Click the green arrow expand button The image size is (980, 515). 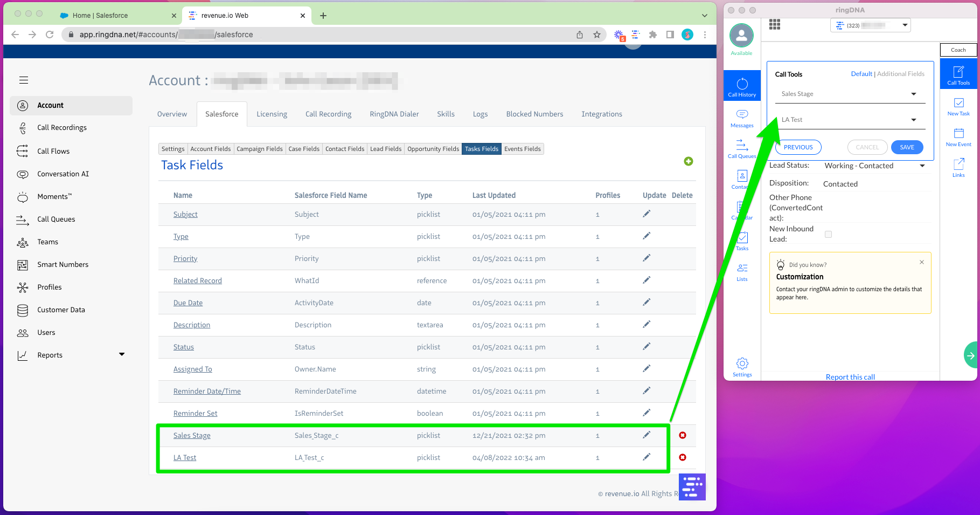tap(970, 355)
